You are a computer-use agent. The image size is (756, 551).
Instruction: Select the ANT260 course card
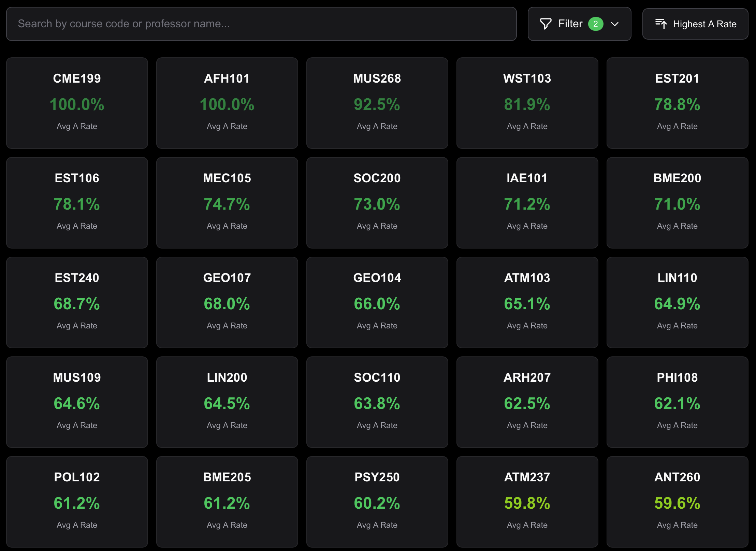point(677,501)
